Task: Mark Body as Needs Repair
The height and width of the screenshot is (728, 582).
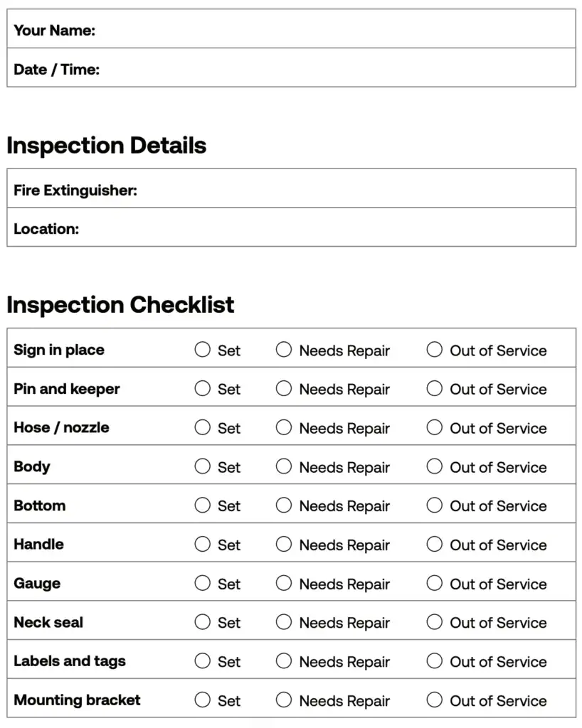Action: coord(284,466)
